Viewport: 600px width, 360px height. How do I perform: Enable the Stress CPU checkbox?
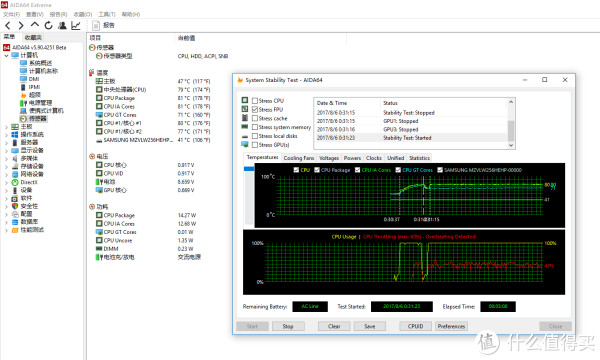point(255,101)
